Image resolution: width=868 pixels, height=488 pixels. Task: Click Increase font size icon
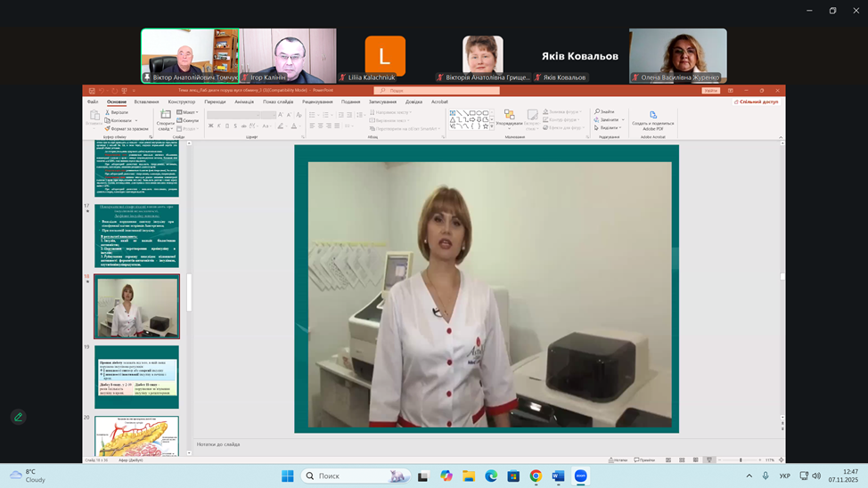pyautogui.click(x=281, y=115)
